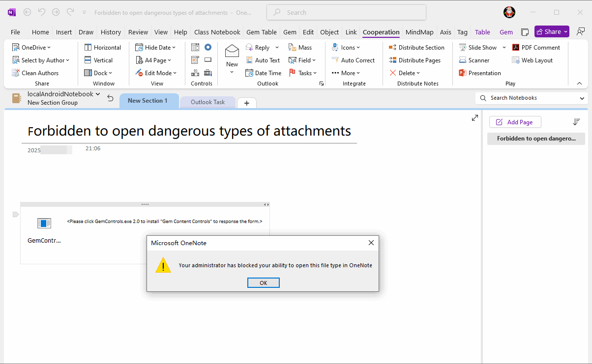Screen dimensions: 592x364
Task: Click Distribute Pages
Action: 414,60
